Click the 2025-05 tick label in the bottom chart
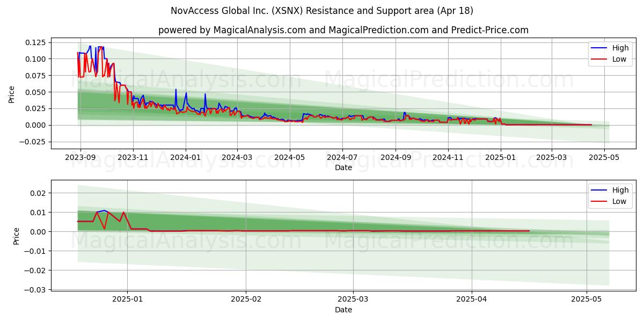Viewport: 644px width, 322px height. pos(587,300)
